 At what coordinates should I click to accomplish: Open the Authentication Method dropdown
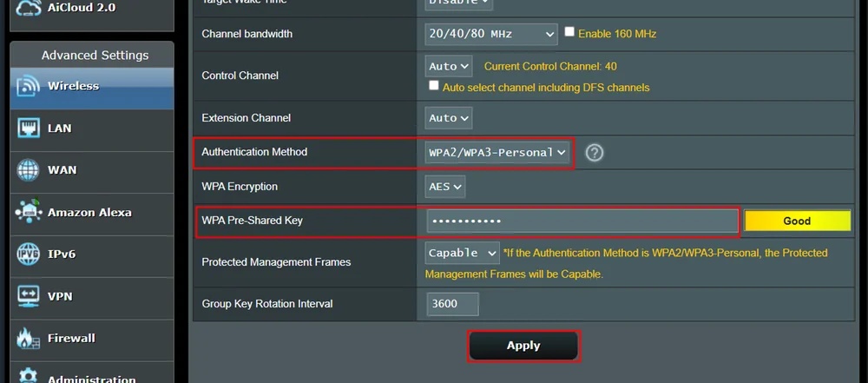[497, 153]
